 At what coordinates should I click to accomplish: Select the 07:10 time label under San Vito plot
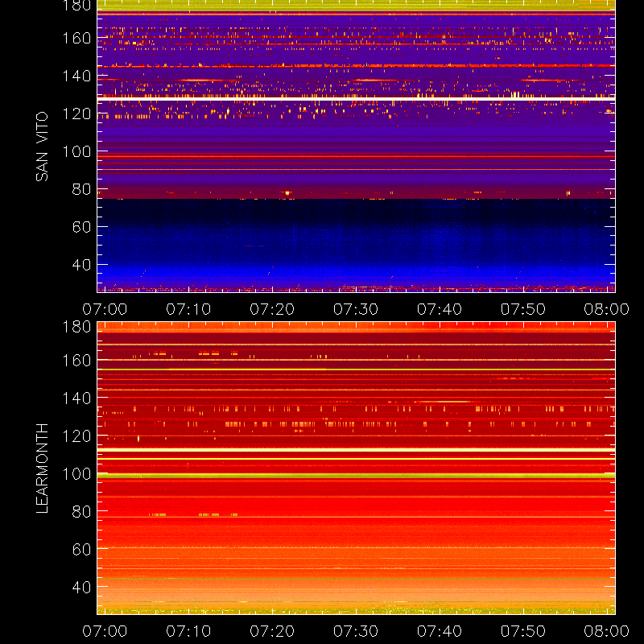[188, 309]
